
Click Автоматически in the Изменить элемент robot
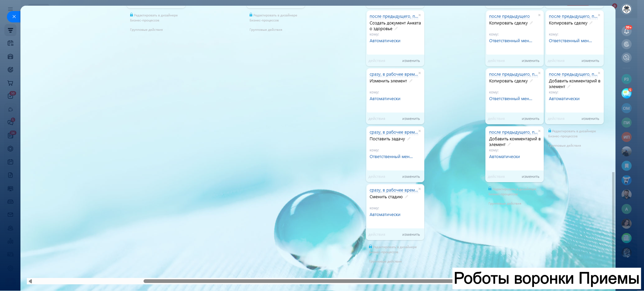tap(385, 99)
